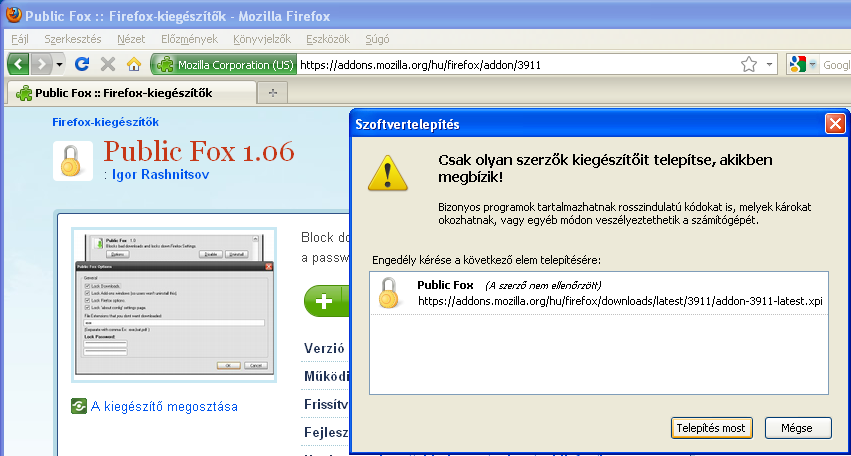Click the forward navigation arrow
This screenshot has height=456, width=851.
click(41, 64)
